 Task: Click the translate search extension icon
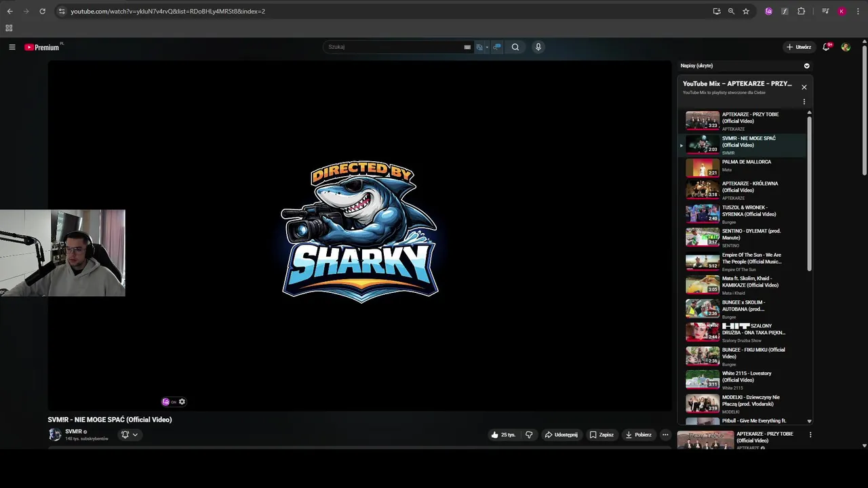pyautogui.click(x=479, y=47)
